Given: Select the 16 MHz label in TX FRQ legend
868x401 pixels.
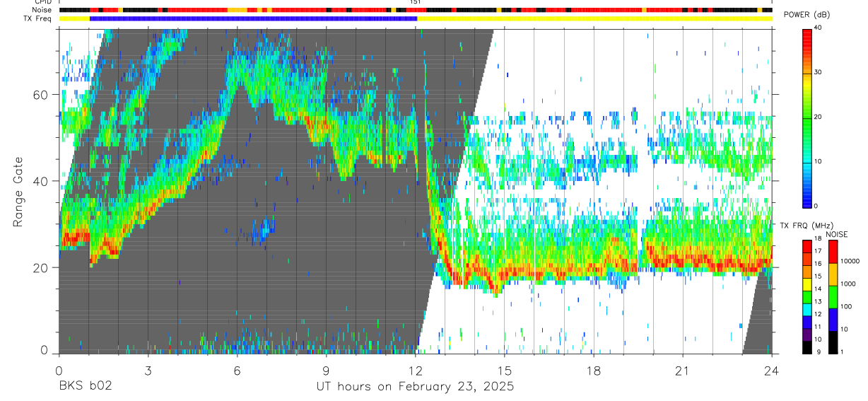Looking at the screenshot, I should click(x=817, y=265).
